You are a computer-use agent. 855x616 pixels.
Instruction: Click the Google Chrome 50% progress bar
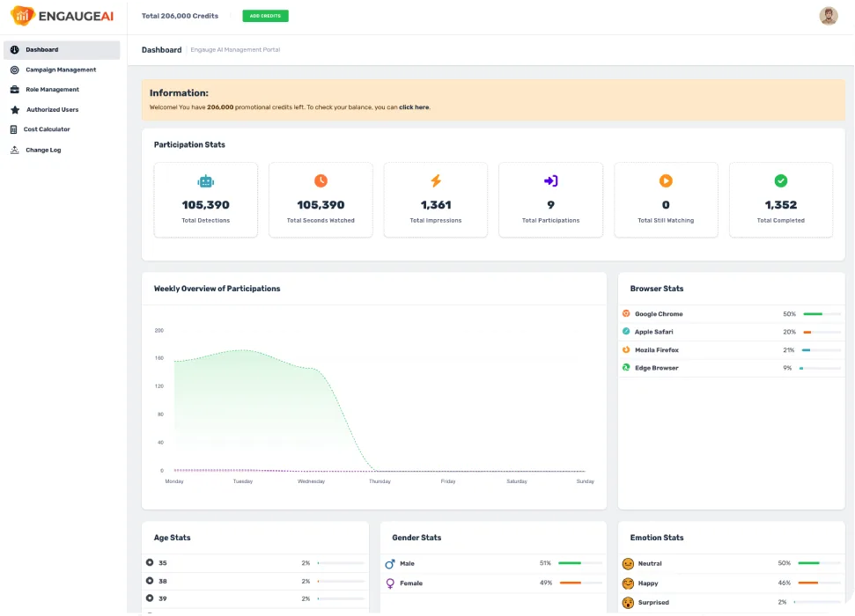(x=822, y=314)
